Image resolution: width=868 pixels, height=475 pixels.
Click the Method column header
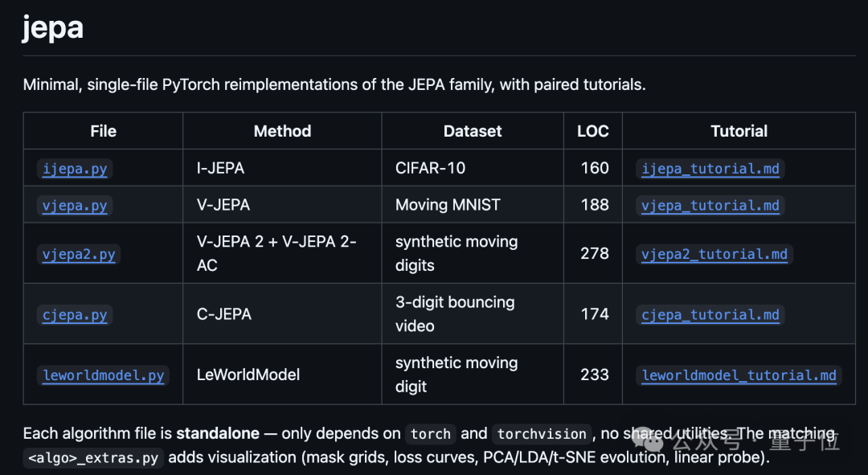pos(282,131)
